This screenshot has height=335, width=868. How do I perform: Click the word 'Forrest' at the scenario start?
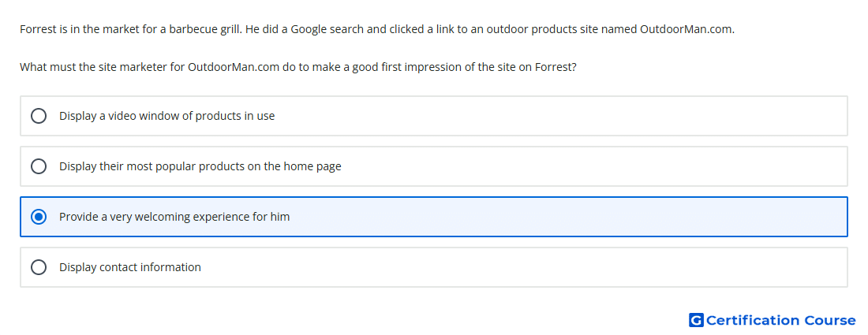pyautogui.click(x=38, y=29)
